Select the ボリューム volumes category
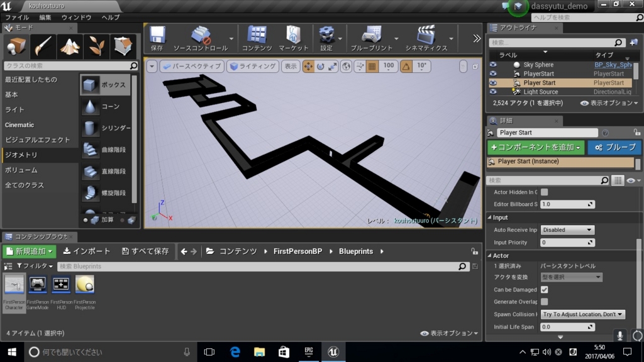644x362 pixels. (x=21, y=170)
